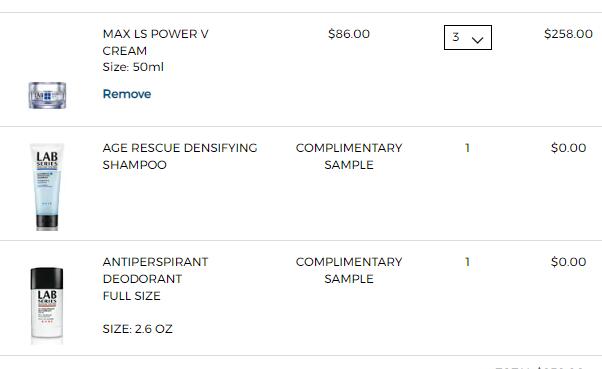602x369 pixels.
Task: Click the $86.00 unit price
Action: tap(349, 34)
